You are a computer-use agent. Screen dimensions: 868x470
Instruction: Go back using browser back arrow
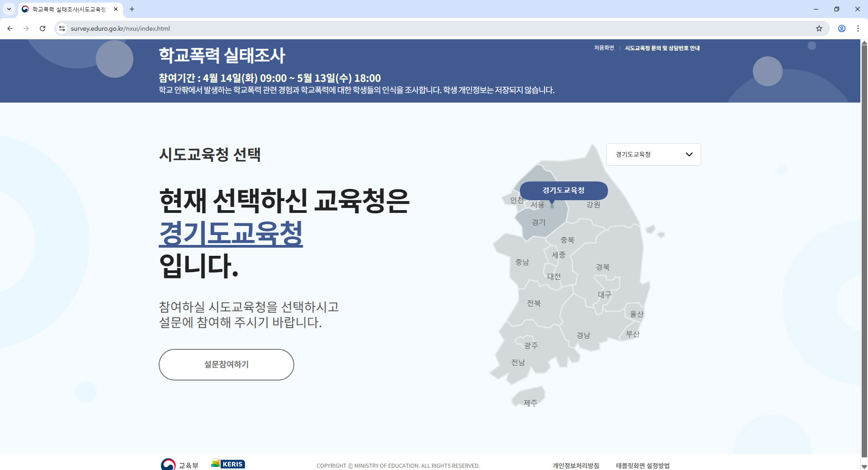click(10, 28)
